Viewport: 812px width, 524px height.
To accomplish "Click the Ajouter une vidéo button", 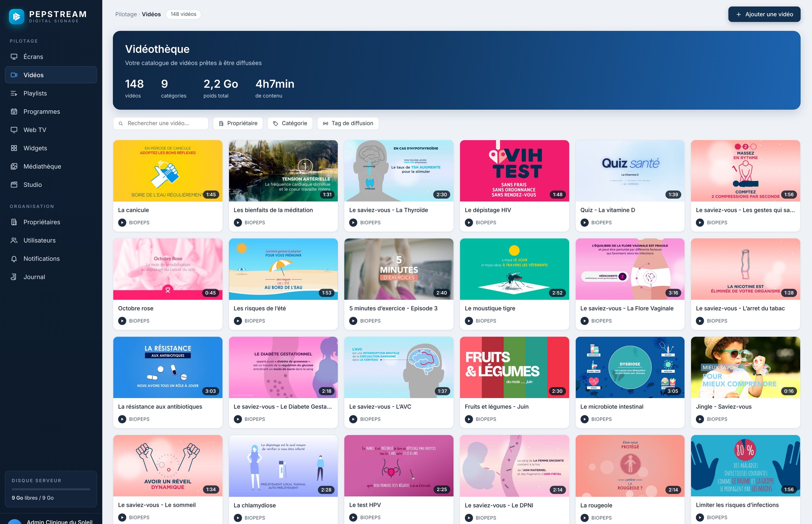I will [x=764, y=14].
